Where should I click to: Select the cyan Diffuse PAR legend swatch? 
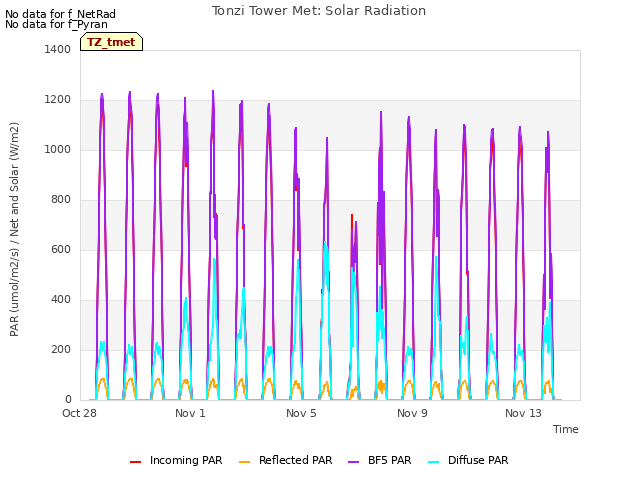tap(434, 462)
